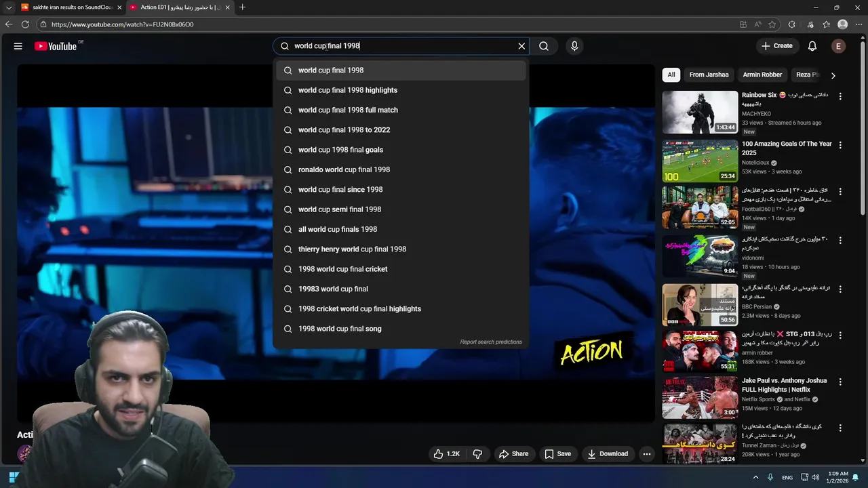Choose suggestion world cup final 1998 full match

[x=401, y=110]
